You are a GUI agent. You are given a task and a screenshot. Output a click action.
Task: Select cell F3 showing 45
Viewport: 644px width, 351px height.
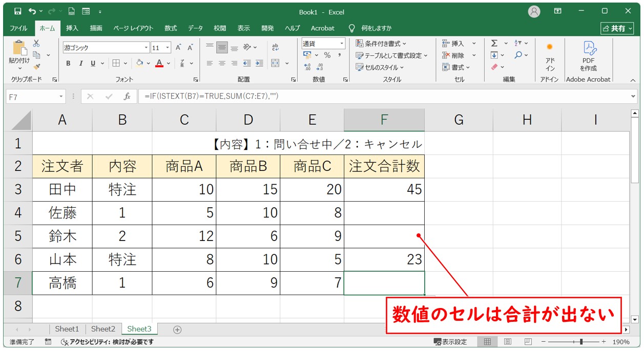384,189
